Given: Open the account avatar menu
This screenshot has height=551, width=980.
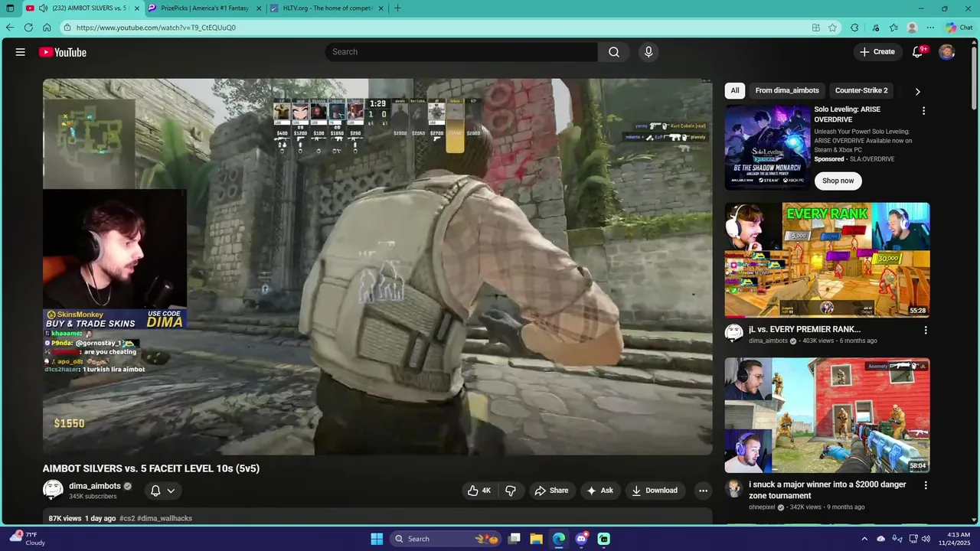Looking at the screenshot, I should pos(947,52).
